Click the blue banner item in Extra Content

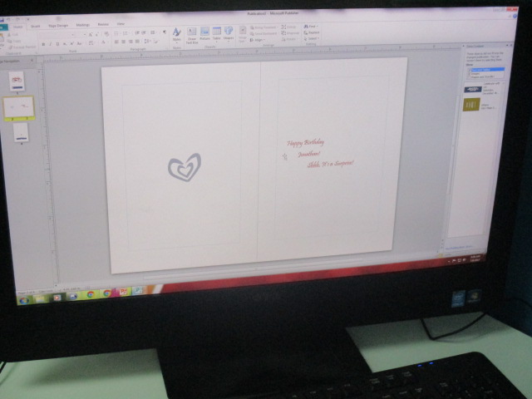473,89
